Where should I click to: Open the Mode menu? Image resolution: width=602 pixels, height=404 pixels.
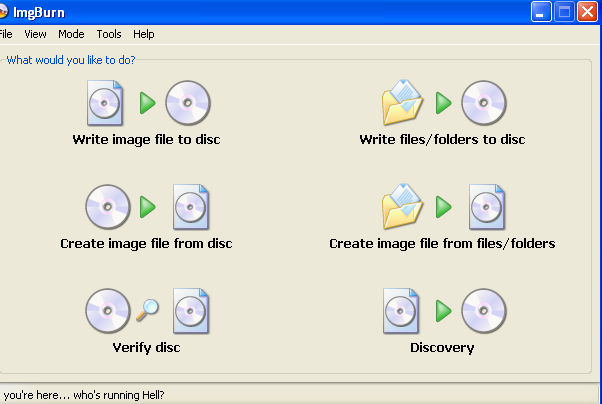pyautogui.click(x=71, y=34)
